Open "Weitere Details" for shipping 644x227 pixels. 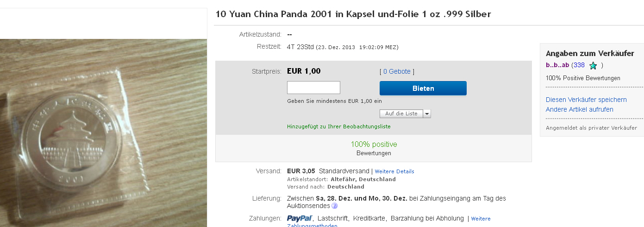[x=394, y=171]
